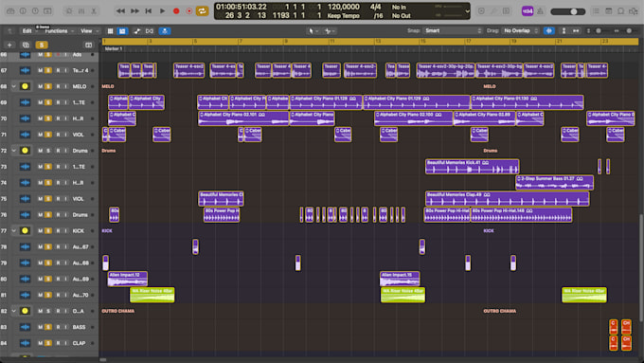Open the List Editors icon
The width and height of the screenshot is (644, 363).
coord(596,11)
